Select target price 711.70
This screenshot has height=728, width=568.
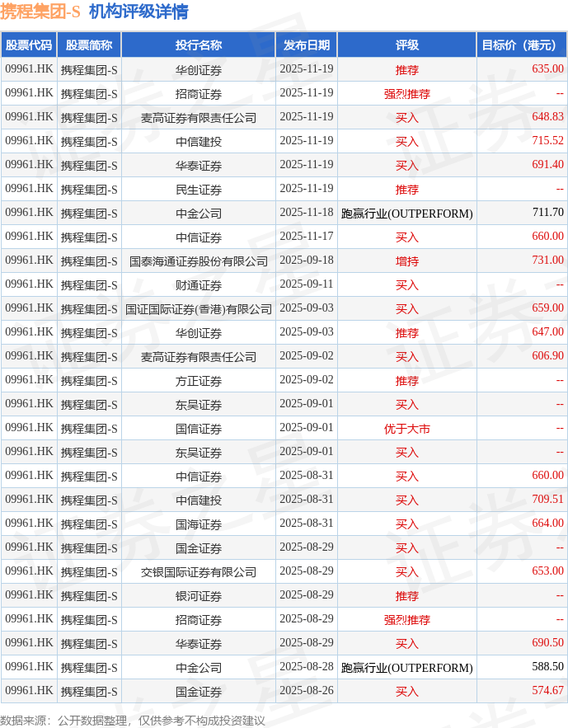pos(547,212)
